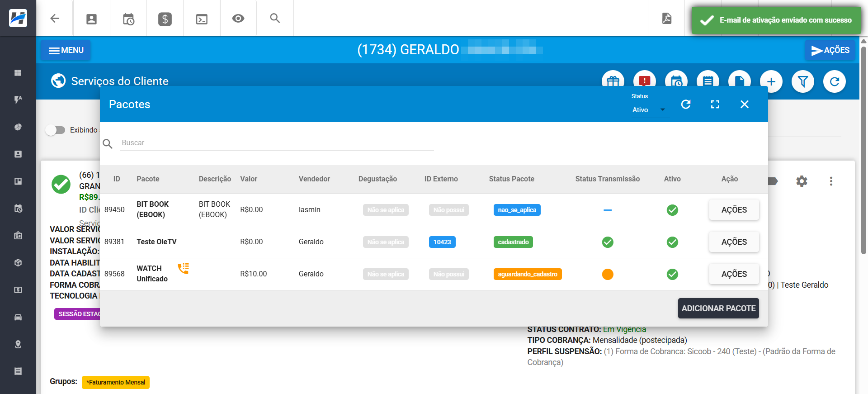
Task: Open the calendar clock toolbar icon
Action: [128, 19]
